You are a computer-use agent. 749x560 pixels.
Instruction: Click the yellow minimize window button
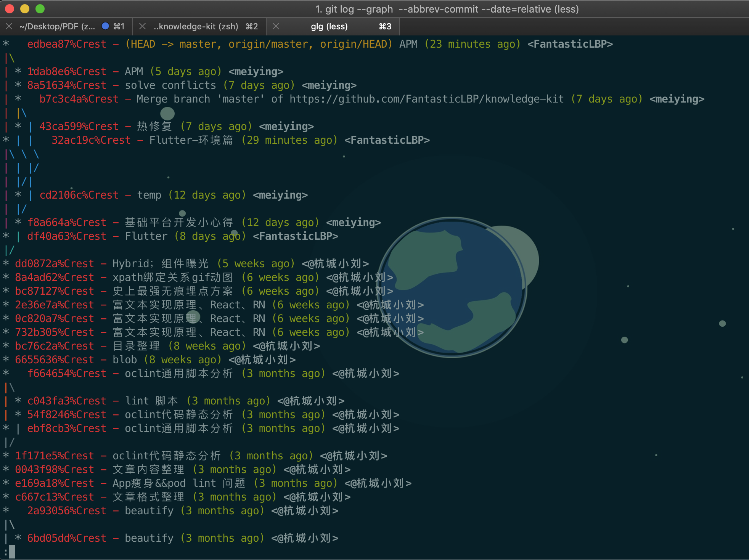(25, 9)
